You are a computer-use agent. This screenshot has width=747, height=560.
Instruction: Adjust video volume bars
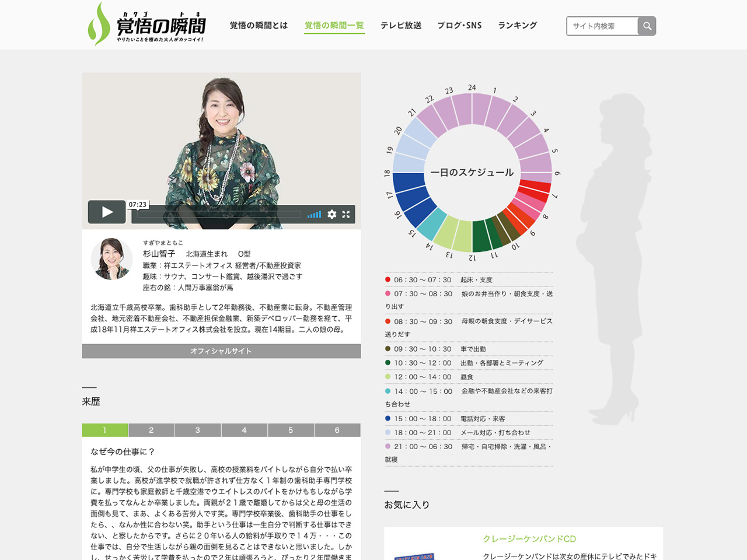click(315, 215)
